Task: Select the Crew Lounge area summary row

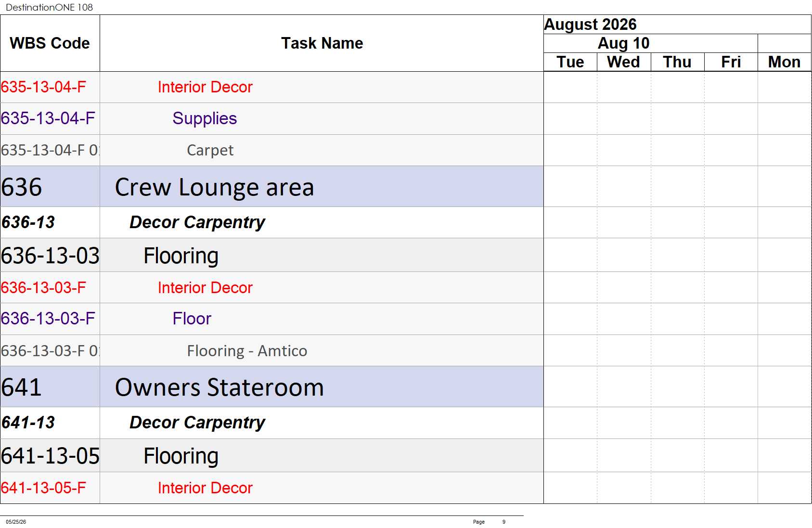Action: pyautogui.click(x=272, y=187)
